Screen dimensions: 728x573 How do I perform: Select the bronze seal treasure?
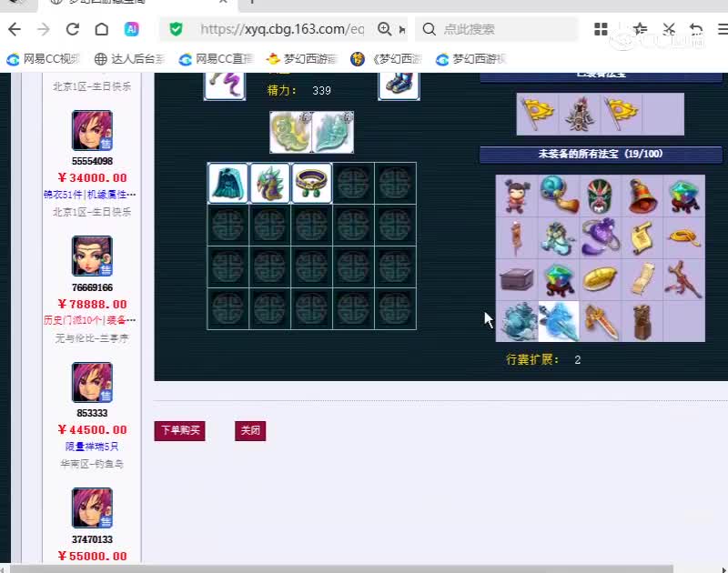(x=642, y=321)
